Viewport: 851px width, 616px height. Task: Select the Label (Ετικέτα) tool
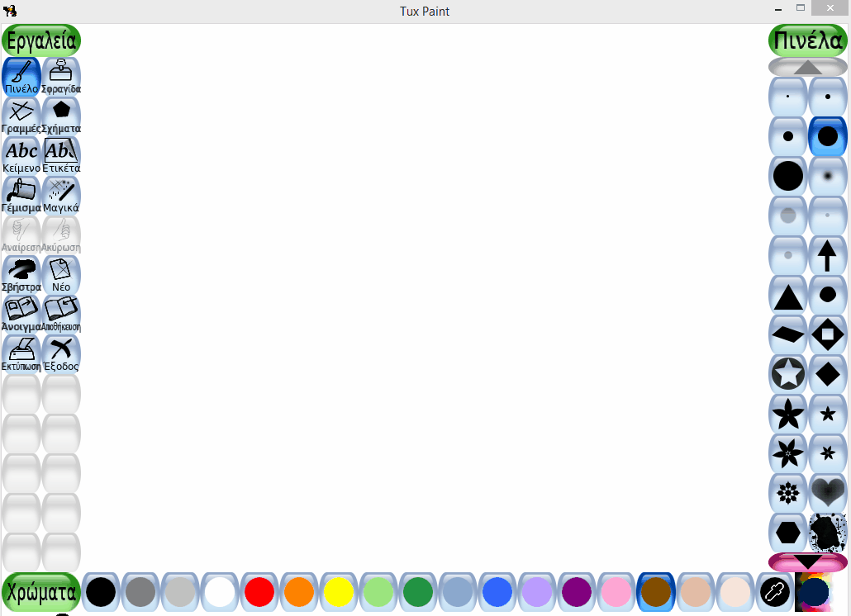point(61,155)
